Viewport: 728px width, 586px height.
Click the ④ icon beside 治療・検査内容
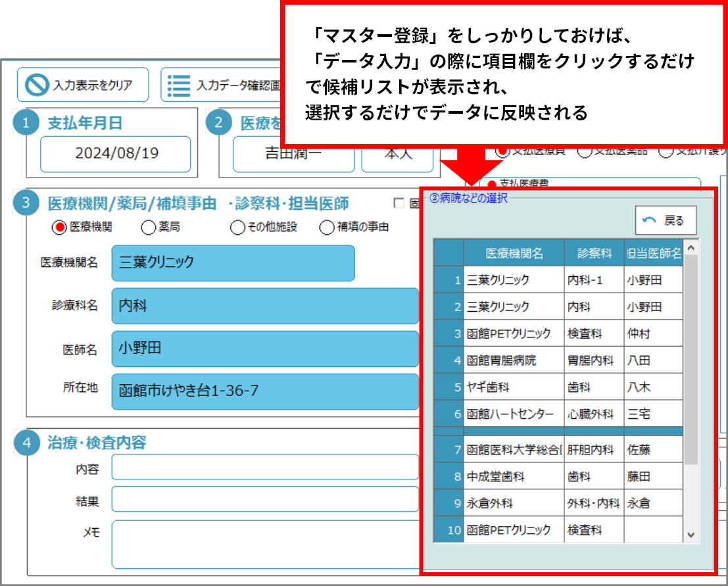27,444
